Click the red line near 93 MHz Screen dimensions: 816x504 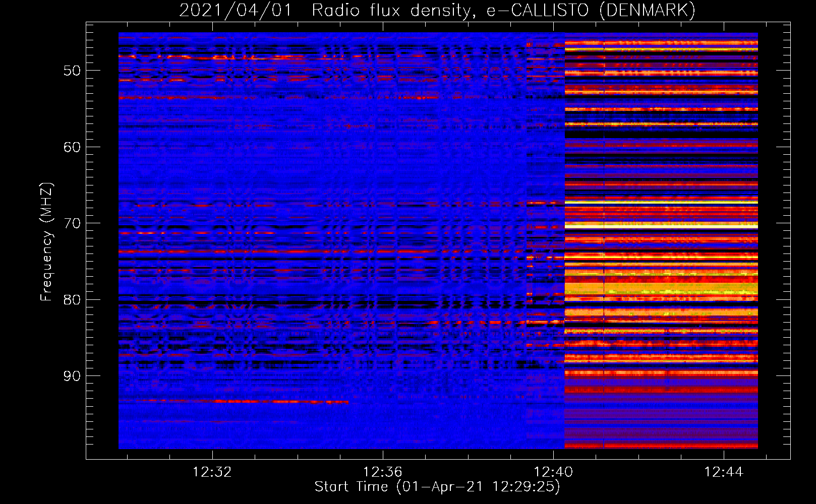(x=234, y=401)
